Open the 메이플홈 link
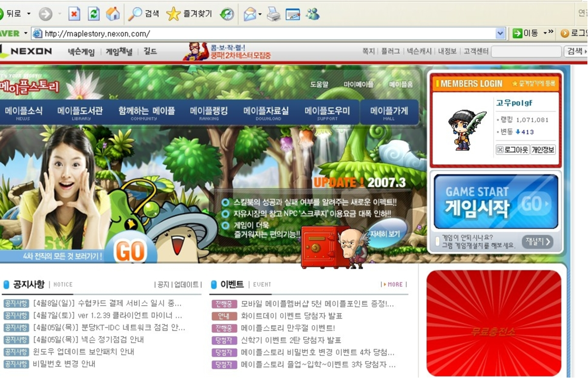The height and width of the screenshot is (380, 588). tap(401, 84)
